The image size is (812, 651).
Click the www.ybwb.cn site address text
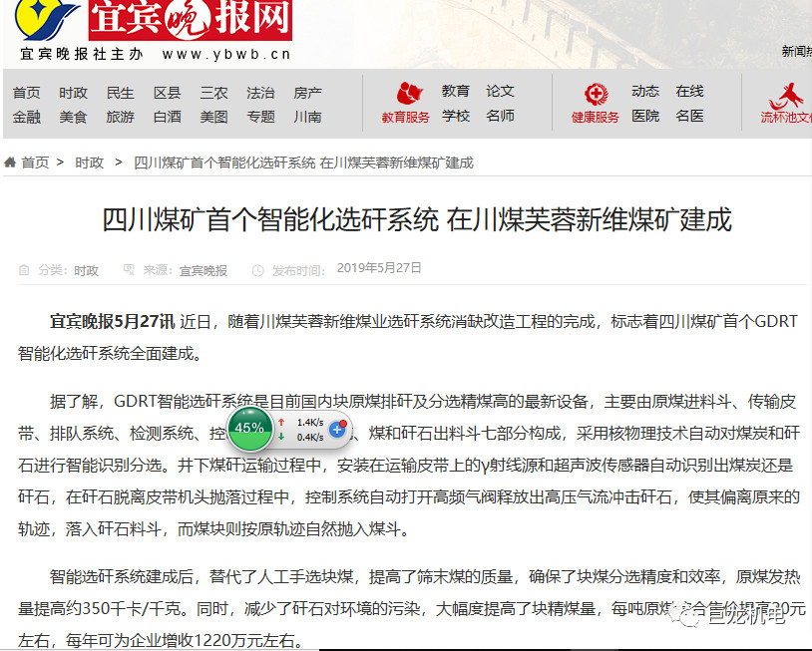tap(226, 55)
